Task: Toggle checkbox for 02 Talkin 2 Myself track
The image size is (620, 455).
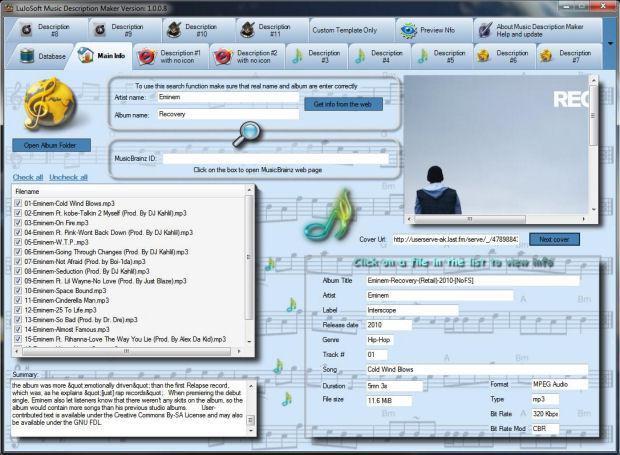Action: (18, 213)
